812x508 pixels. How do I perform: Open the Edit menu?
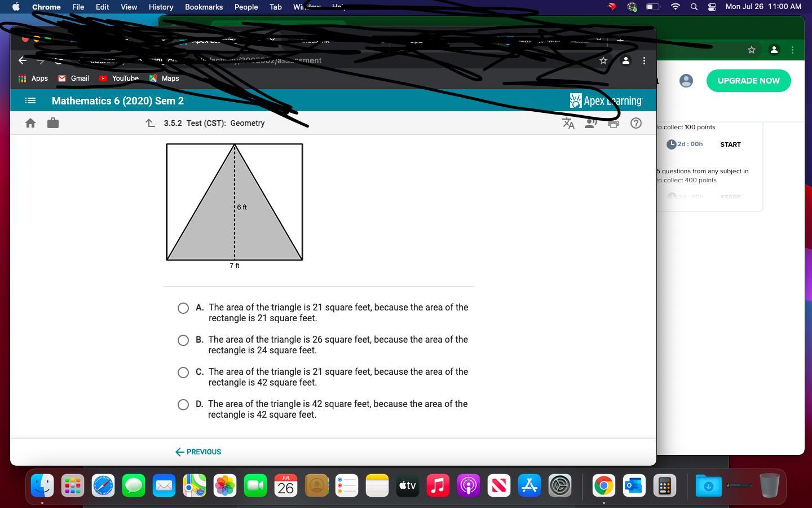102,7
